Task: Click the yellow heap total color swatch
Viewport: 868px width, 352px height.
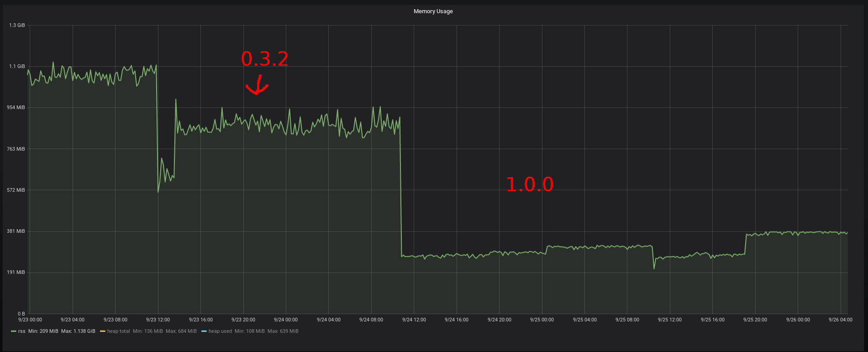Action: 102,331
